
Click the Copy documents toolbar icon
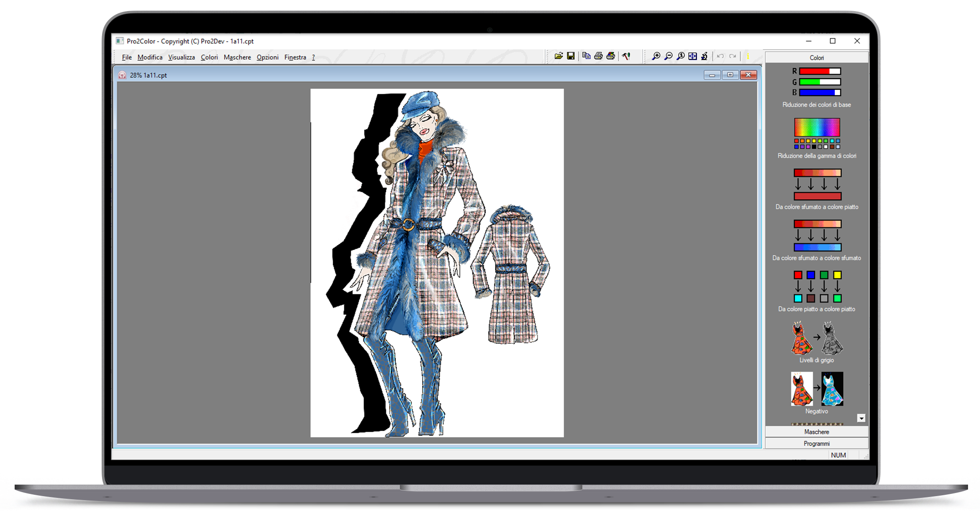586,56
